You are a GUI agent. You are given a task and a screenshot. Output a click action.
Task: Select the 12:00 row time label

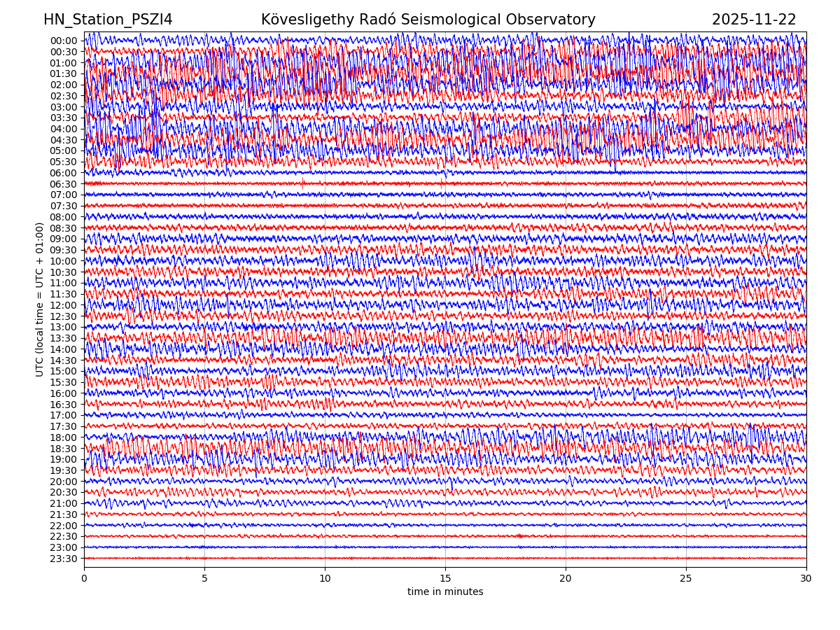63,305
